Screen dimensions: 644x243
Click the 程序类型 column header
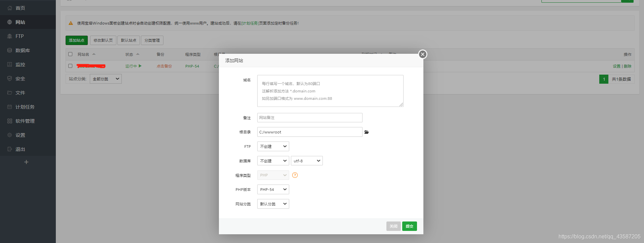click(x=193, y=54)
